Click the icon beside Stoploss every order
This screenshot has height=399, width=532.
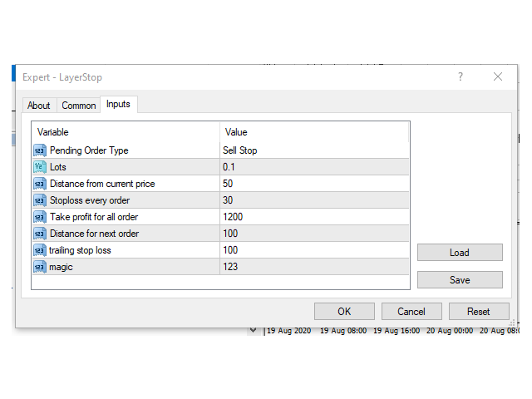point(39,200)
